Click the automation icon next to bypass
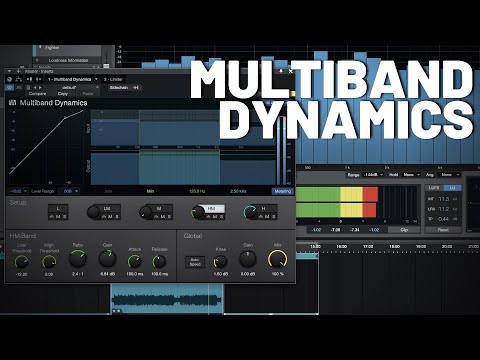 click(x=19, y=87)
